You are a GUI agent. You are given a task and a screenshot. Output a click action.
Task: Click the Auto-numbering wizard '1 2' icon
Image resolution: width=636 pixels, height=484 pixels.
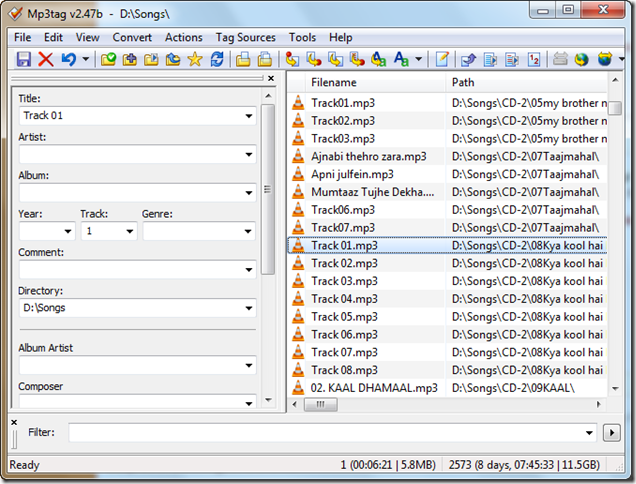[534, 59]
